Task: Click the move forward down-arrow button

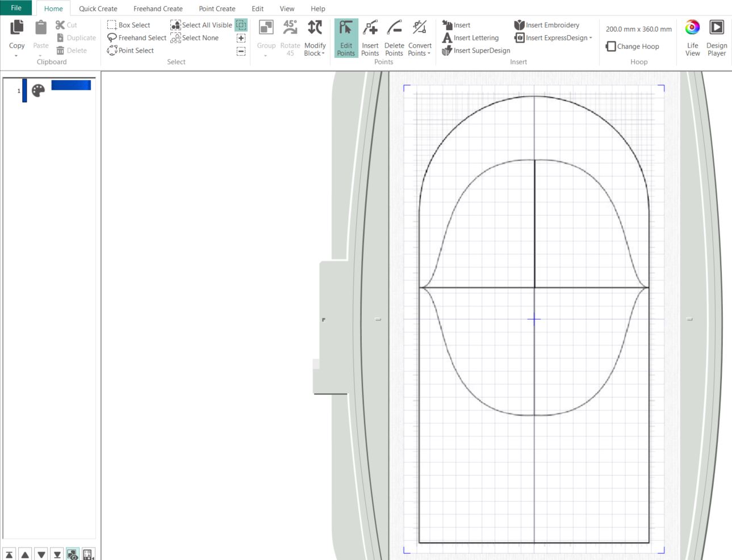Action: coord(41,554)
